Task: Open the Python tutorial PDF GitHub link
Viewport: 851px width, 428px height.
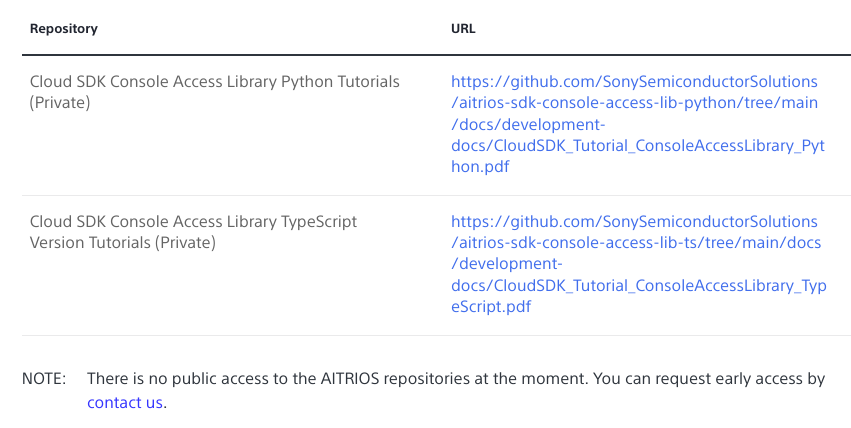Action: [638, 124]
